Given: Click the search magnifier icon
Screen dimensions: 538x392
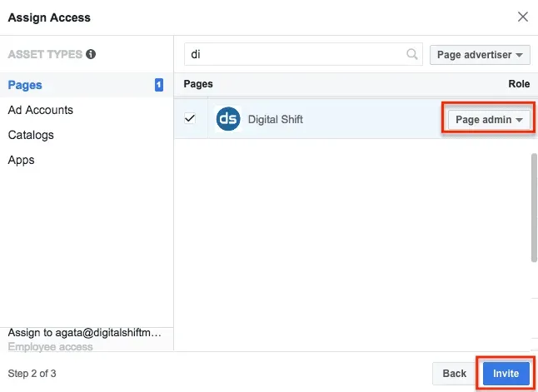Looking at the screenshot, I should pyautogui.click(x=411, y=54).
